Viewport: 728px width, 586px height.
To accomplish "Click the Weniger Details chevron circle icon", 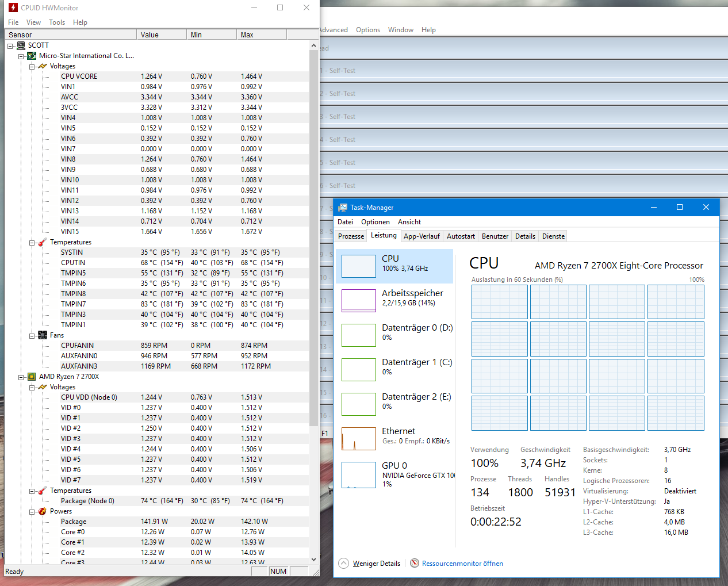I will tap(343, 563).
